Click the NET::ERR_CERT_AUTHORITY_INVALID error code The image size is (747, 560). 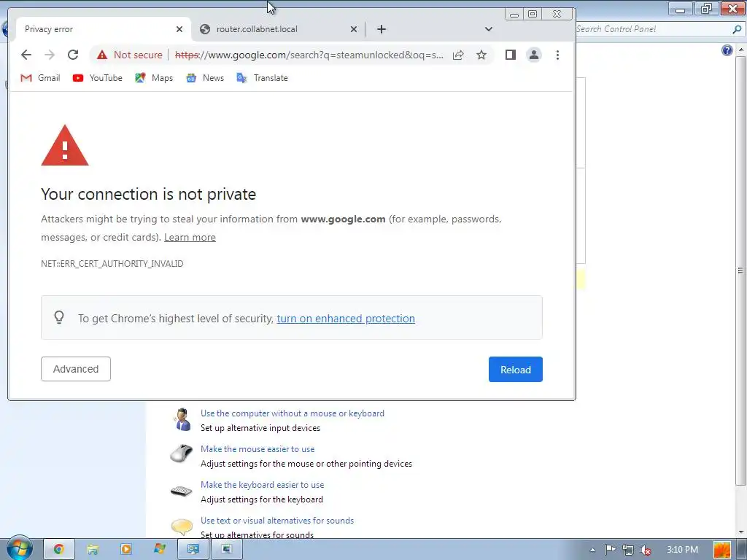coord(112,263)
